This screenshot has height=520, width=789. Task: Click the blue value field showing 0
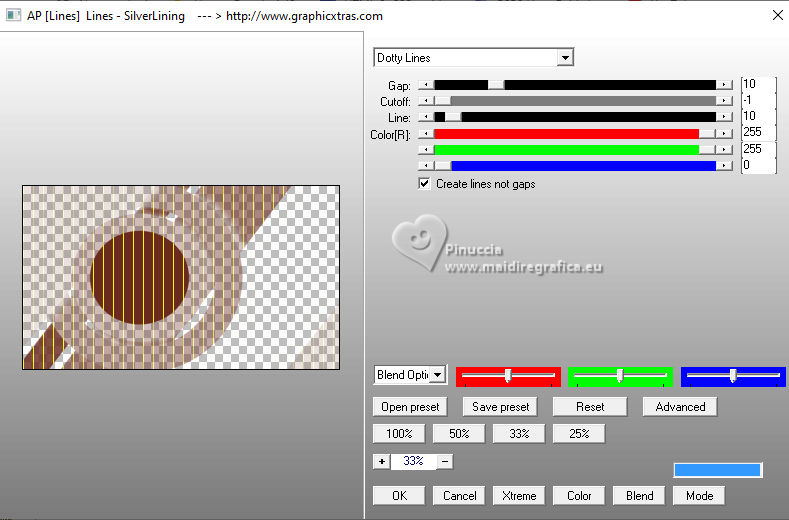(x=758, y=165)
